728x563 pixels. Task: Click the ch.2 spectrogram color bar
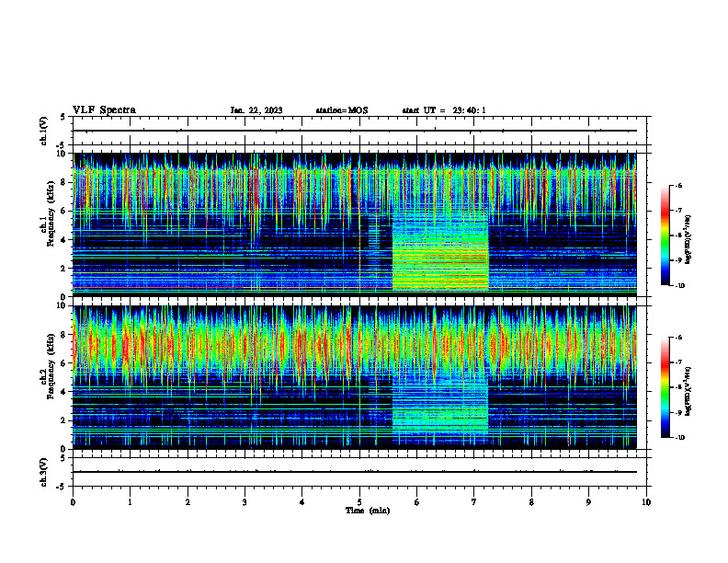click(x=665, y=387)
